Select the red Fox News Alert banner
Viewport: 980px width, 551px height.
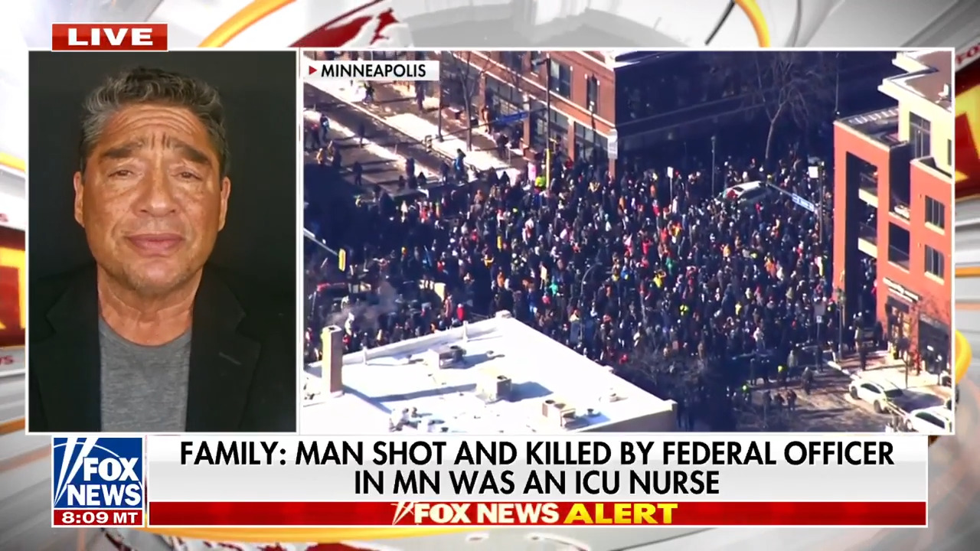[x=537, y=514]
